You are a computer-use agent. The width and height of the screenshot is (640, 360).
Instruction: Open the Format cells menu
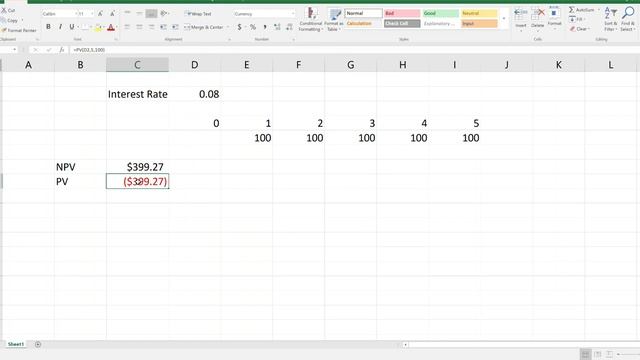(554, 18)
